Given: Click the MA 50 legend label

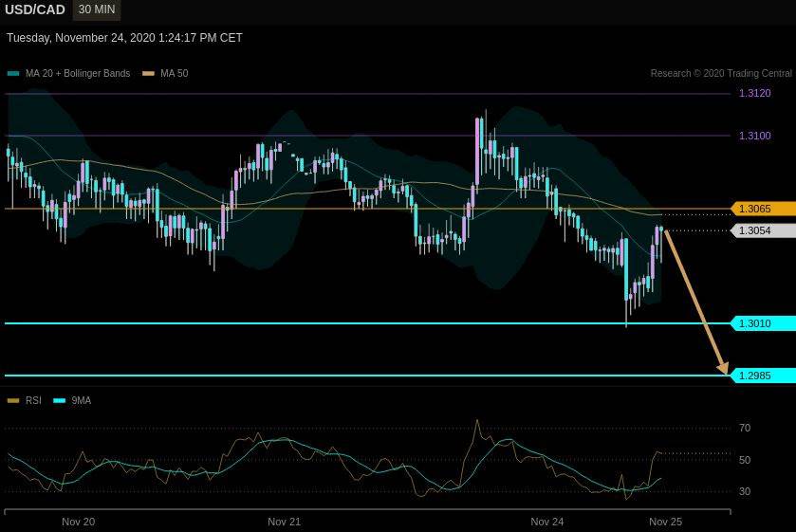Looking at the screenshot, I should coord(175,74).
